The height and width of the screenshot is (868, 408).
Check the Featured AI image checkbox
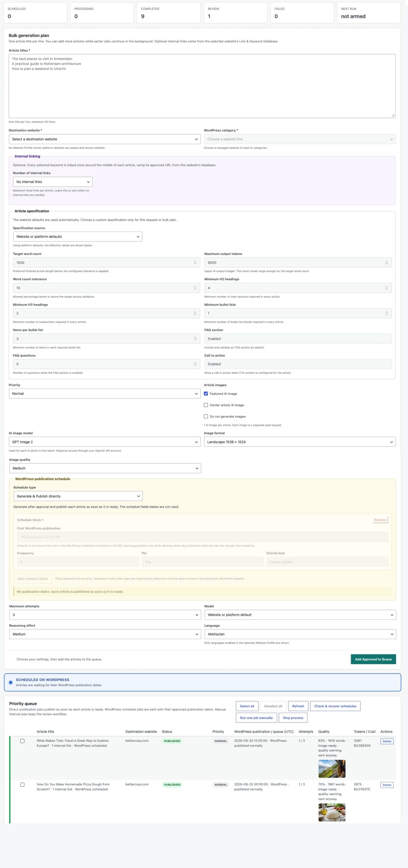point(206,394)
